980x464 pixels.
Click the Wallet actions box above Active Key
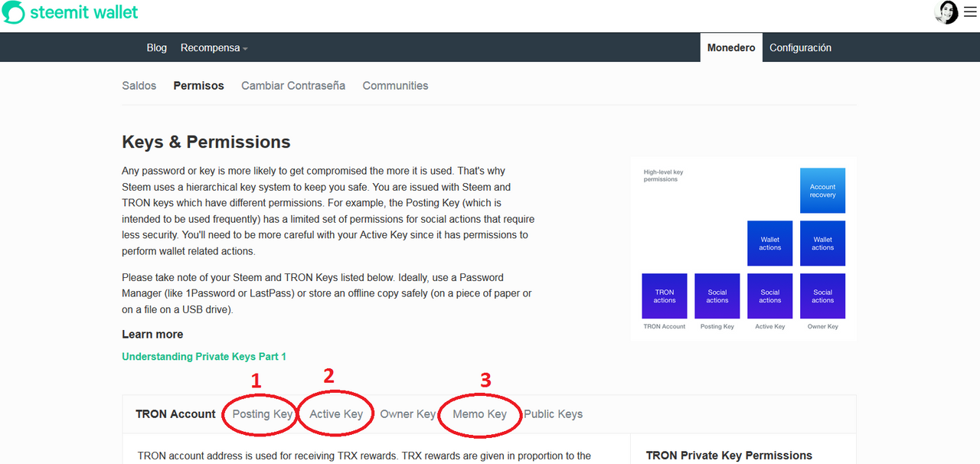coord(770,243)
